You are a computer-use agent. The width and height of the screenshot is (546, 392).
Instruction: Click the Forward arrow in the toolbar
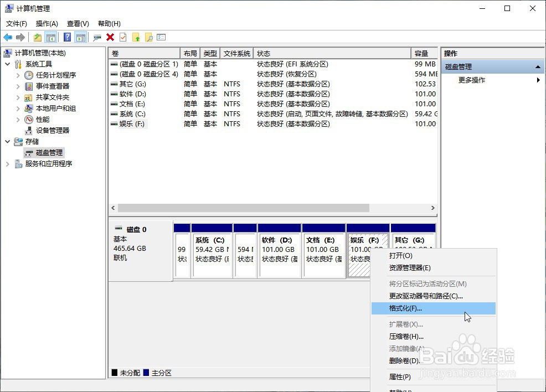[x=20, y=37]
